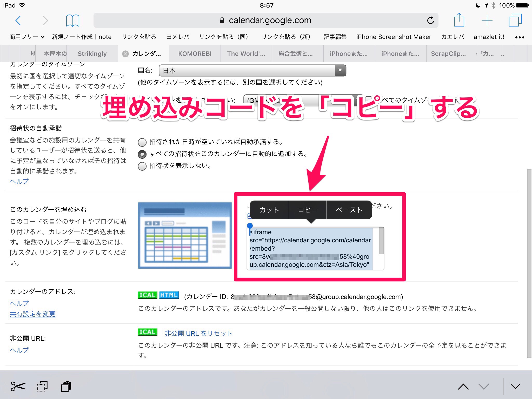Screen dimensions: 532x399
Task: Open 共有設定を変更 link
Action: click(x=32, y=314)
